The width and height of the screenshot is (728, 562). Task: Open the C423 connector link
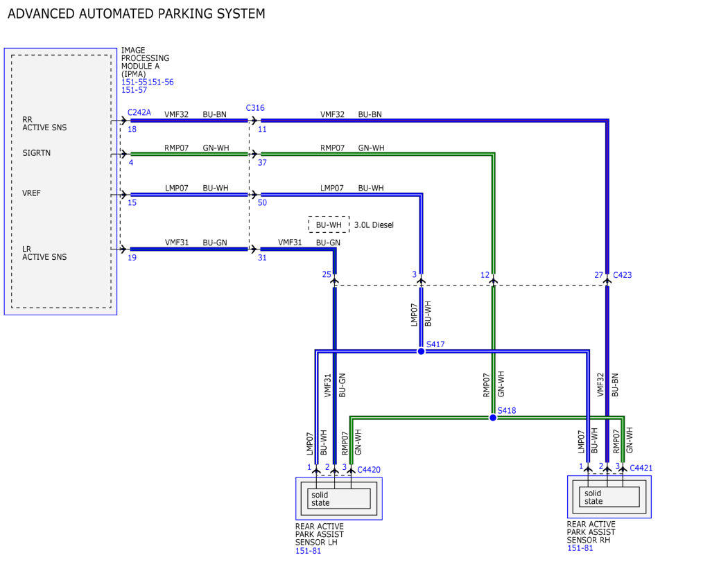(622, 274)
